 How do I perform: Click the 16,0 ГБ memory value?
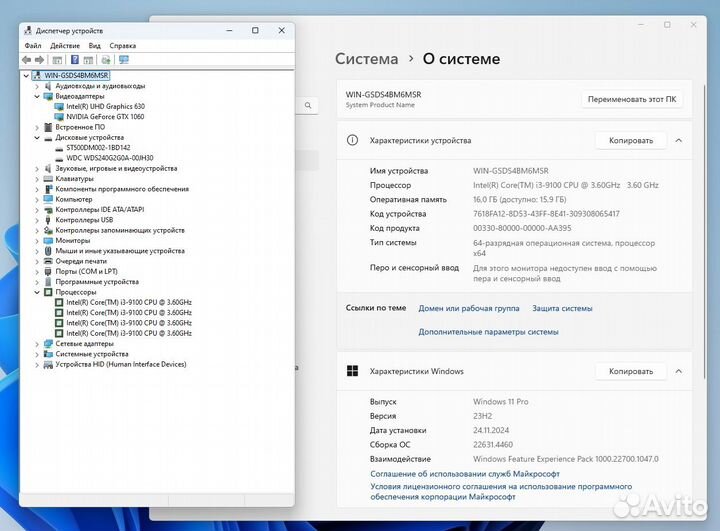click(x=519, y=199)
